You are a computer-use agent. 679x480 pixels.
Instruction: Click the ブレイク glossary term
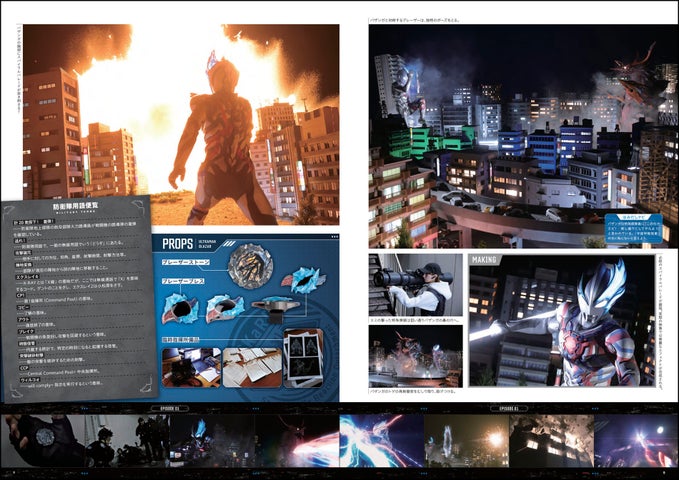click(x=25, y=331)
